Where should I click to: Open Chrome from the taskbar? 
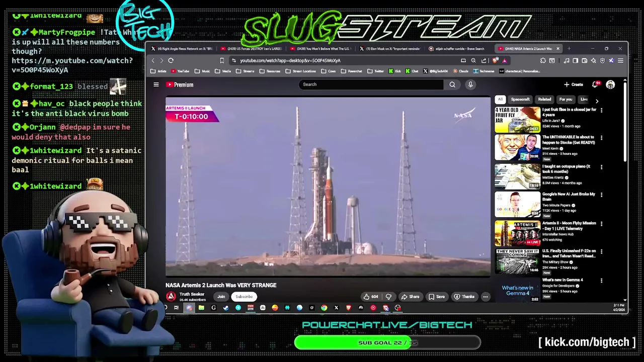coord(324,308)
